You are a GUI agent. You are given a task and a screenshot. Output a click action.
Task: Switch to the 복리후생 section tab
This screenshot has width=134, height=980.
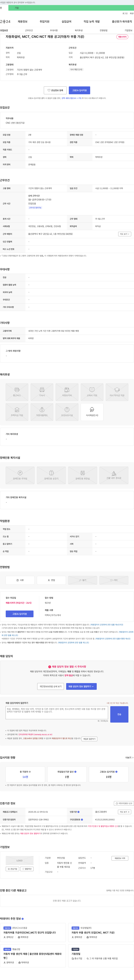[79, 30]
